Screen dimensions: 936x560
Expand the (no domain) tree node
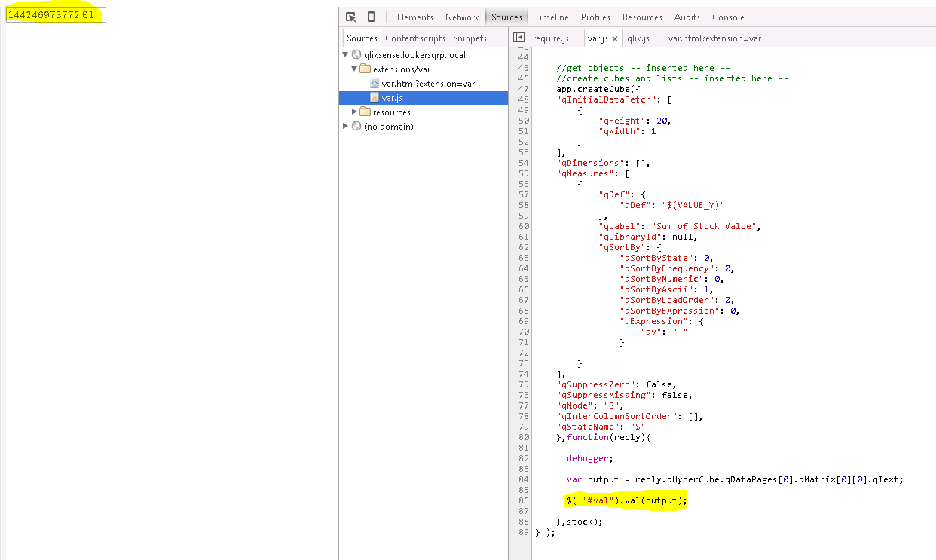click(x=346, y=127)
